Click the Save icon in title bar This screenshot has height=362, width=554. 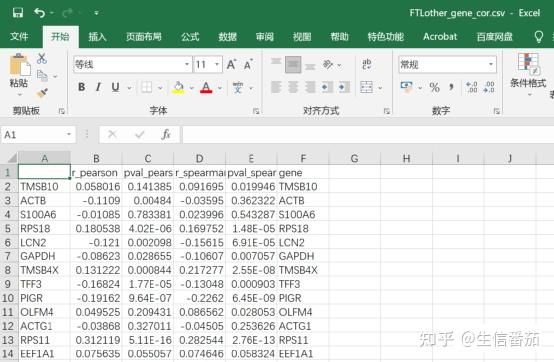tap(18, 13)
